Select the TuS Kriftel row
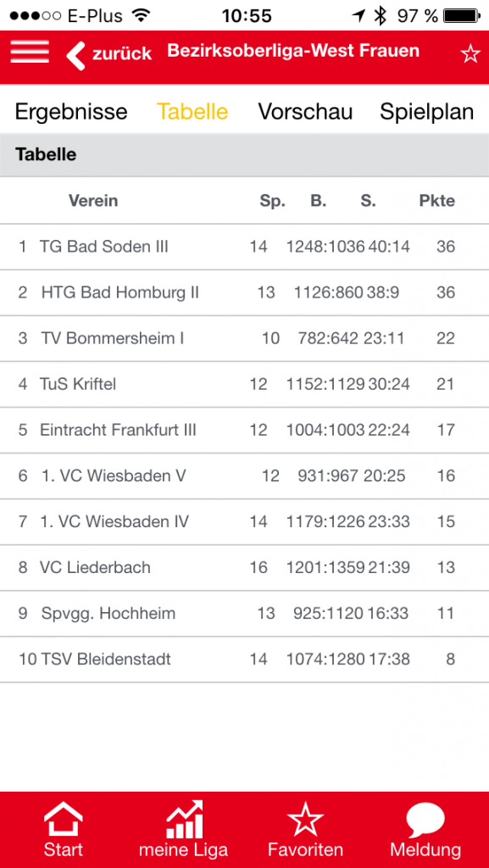The height and width of the screenshot is (868, 489). pos(244,385)
